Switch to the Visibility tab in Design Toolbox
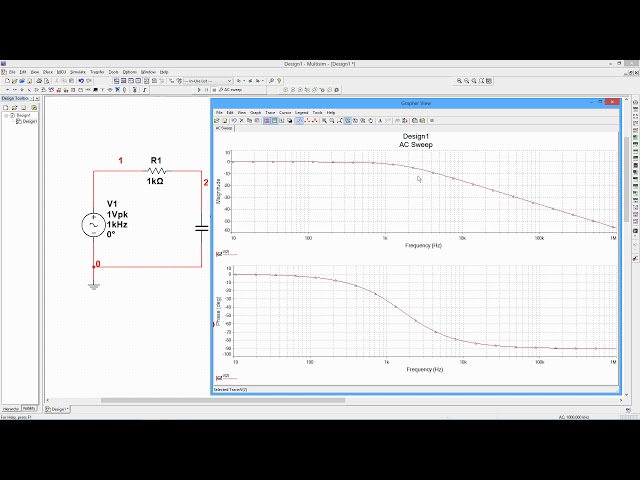Viewport: 640px width, 480px height. pos(29,408)
